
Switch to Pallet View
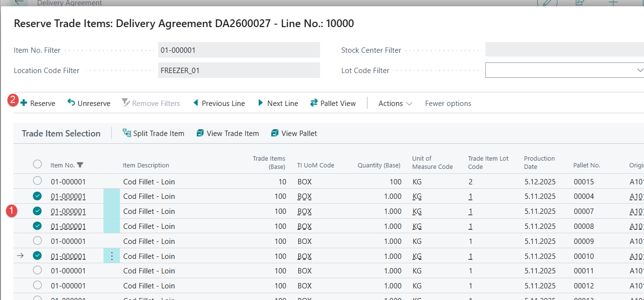pyautogui.click(x=333, y=103)
